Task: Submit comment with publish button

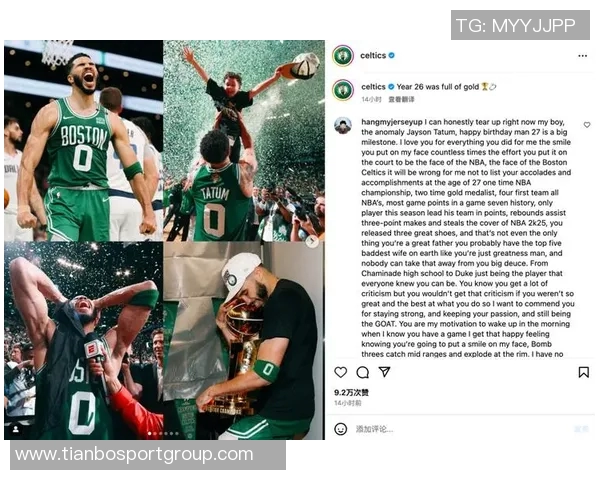Action: [581, 429]
